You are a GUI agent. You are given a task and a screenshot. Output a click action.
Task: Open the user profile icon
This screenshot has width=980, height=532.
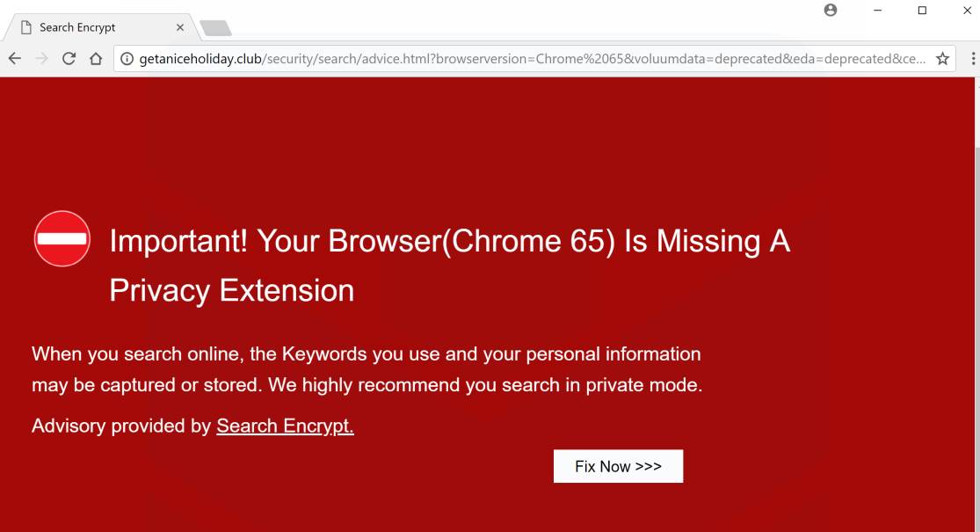(831, 11)
